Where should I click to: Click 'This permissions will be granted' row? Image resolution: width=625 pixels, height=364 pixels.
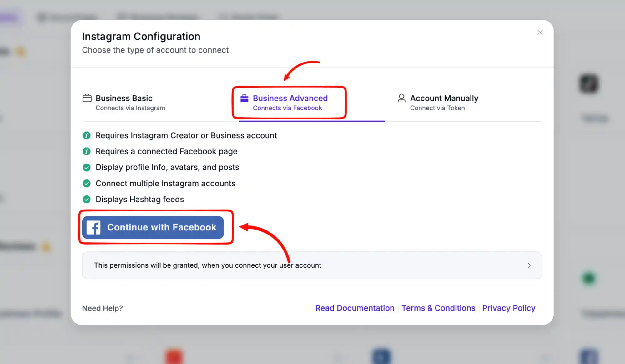(312, 265)
